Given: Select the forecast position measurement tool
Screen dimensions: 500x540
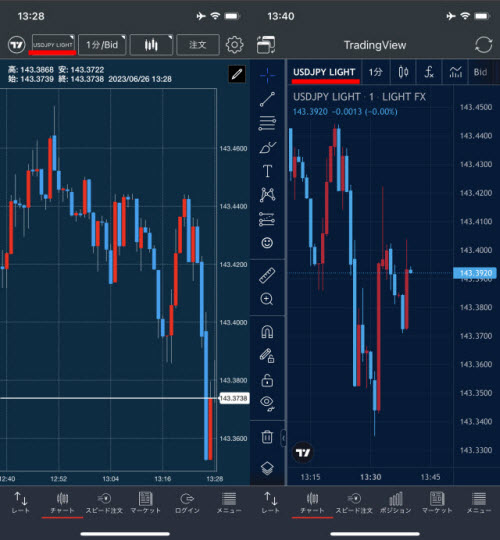Looking at the screenshot, I should coord(267,219).
